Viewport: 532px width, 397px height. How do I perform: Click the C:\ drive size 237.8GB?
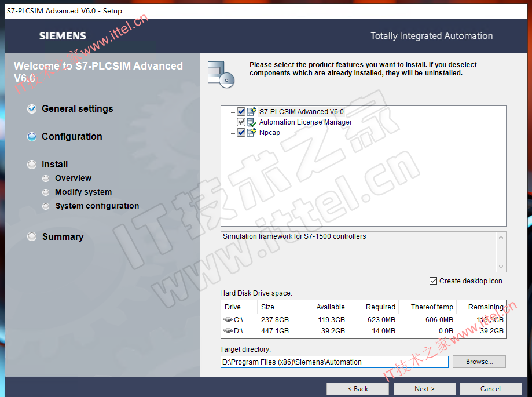(275, 320)
